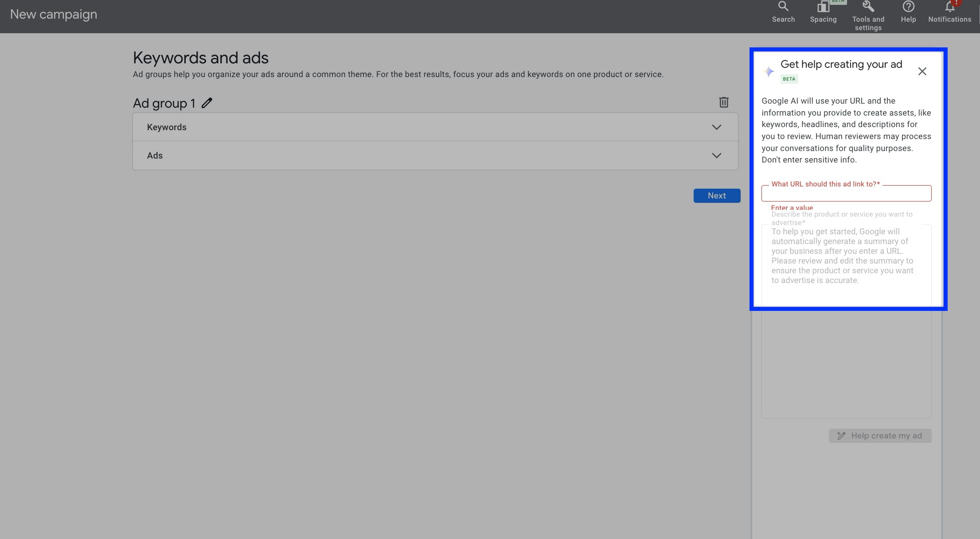Viewport: 980px width, 539px height.
Task: View Notifications bell alerts
Action: coord(949,12)
